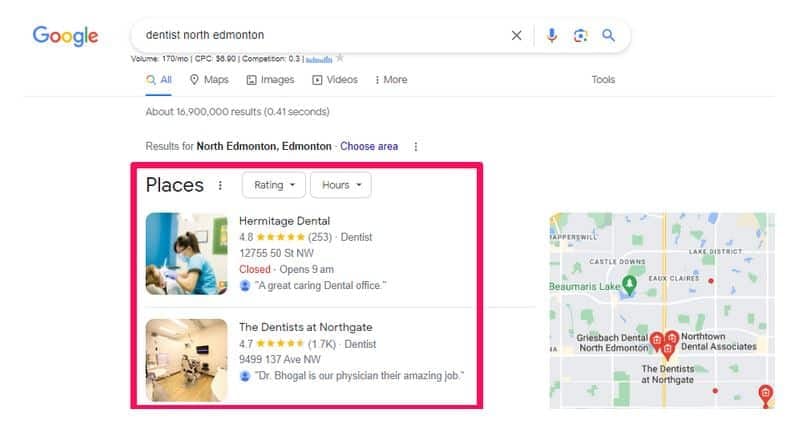Click 'About 16,900,000 results' stats text
The height and width of the screenshot is (430, 803).
tap(238, 112)
